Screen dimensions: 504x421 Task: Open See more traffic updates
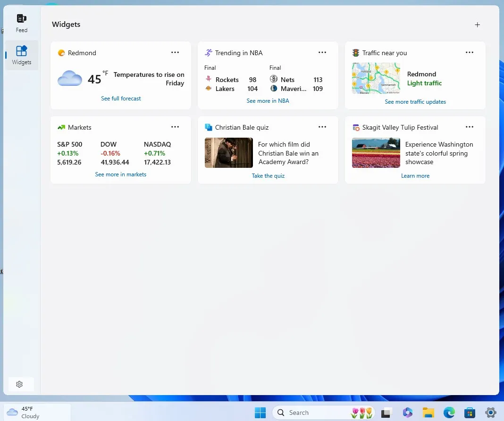point(415,101)
